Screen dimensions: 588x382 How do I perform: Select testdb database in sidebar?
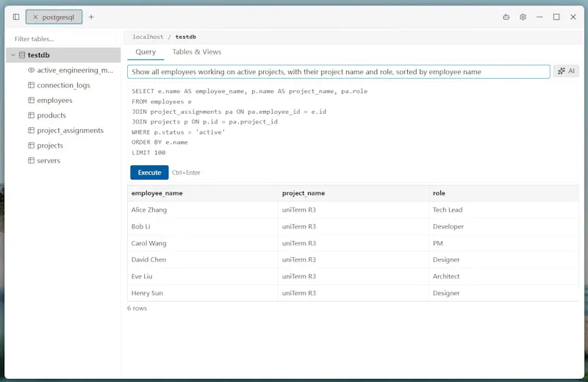click(63, 55)
